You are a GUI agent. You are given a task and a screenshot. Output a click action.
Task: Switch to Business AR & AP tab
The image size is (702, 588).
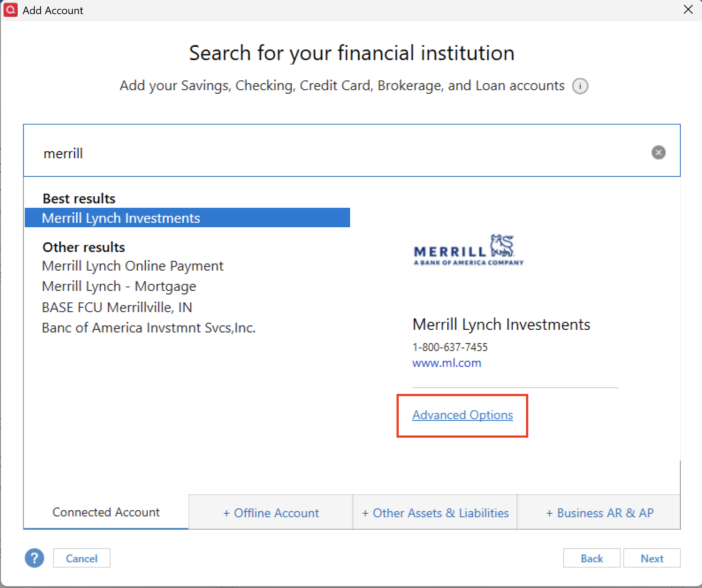[x=599, y=513]
